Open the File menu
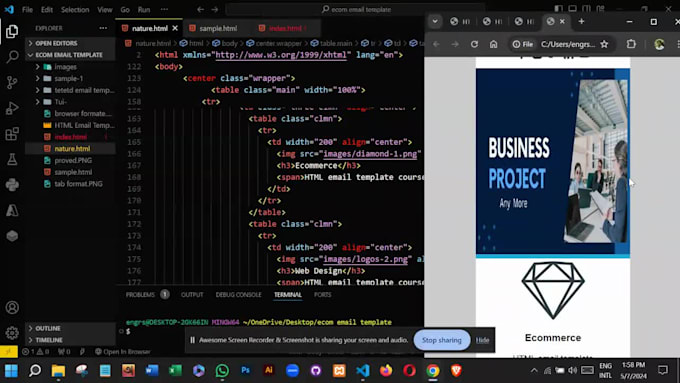 pyautogui.click(x=27, y=10)
